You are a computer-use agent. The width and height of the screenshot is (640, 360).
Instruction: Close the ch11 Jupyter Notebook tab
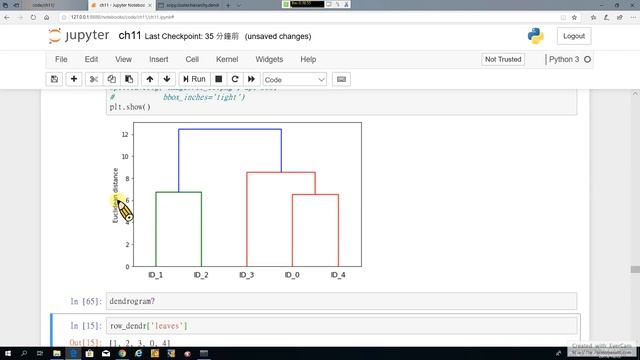pyautogui.click(x=150, y=5)
